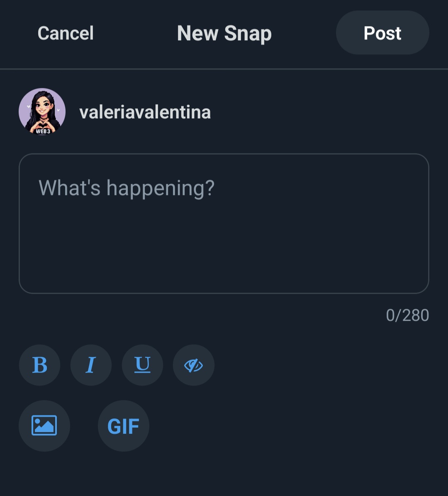Image resolution: width=448 pixels, height=496 pixels.
Task: Click the WEB3 badge on the avatar
Action: point(43,131)
